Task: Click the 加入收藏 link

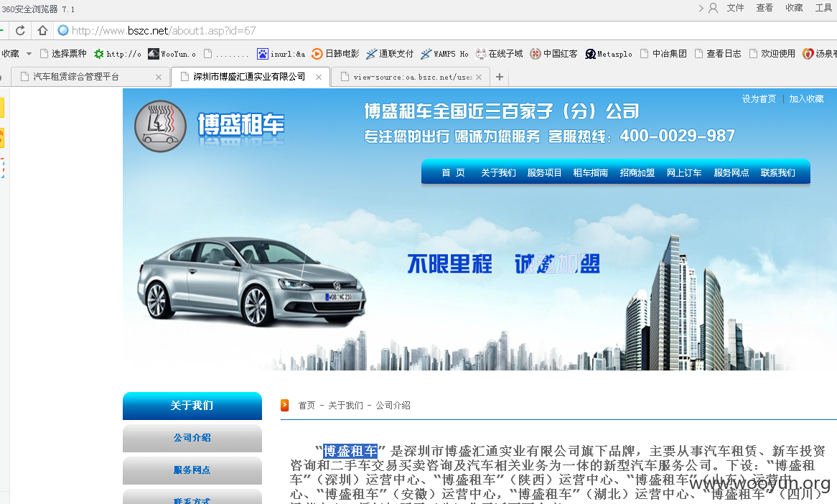Action: 806,99
